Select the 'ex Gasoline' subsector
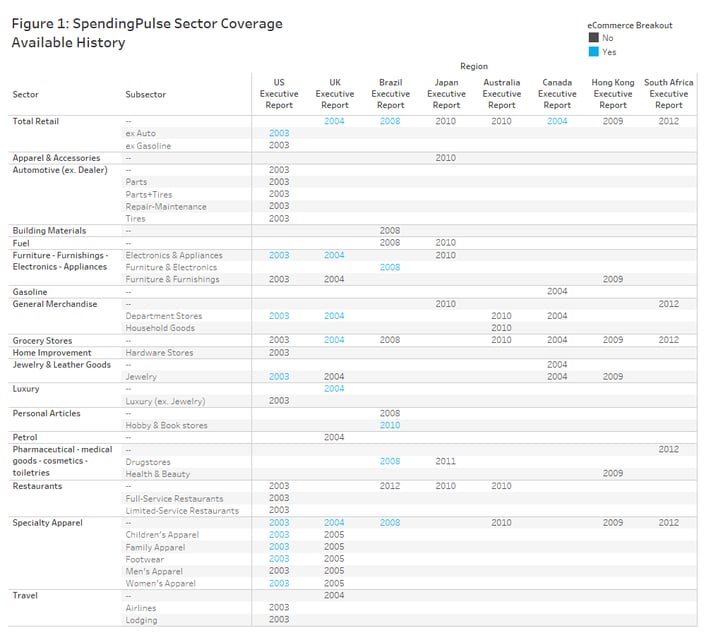Screen dimensions: 706x635 point(148,146)
